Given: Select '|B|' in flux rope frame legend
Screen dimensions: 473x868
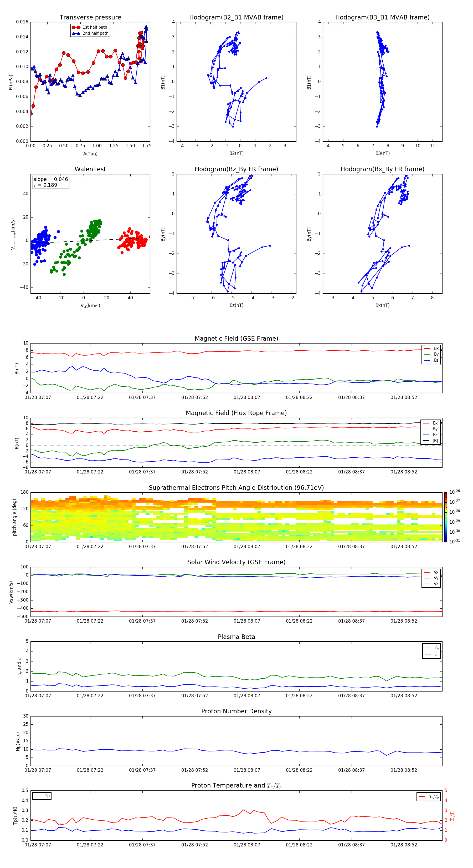Looking at the screenshot, I should [x=431, y=441].
